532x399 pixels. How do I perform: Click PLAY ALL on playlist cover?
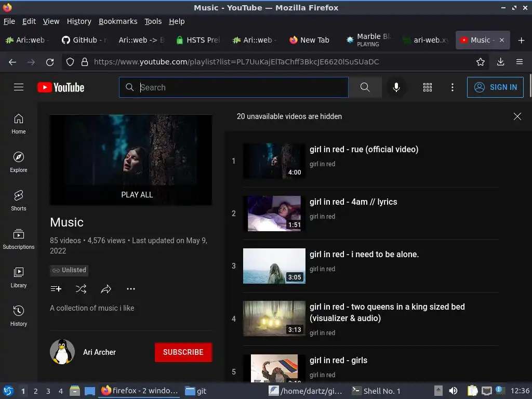pyautogui.click(x=137, y=195)
